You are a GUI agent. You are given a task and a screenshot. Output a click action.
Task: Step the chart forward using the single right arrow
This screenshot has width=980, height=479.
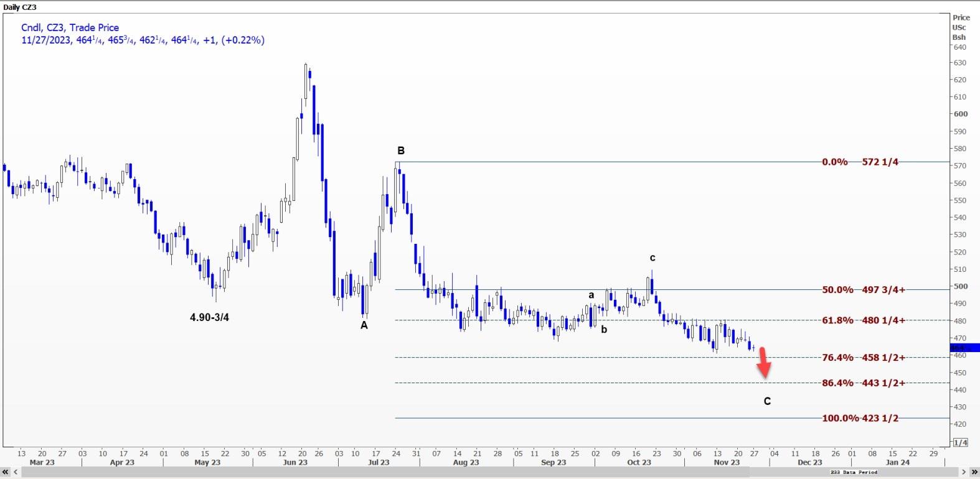click(x=964, y=472)
